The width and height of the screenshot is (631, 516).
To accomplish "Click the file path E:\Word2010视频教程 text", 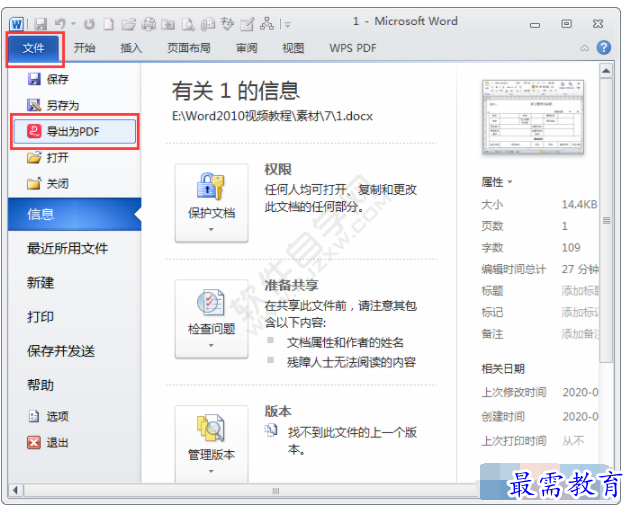I will pos(272,116).
